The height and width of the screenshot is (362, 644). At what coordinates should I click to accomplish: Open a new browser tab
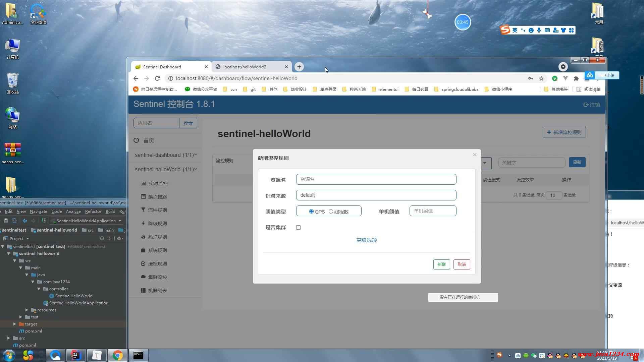click(299, 67)
